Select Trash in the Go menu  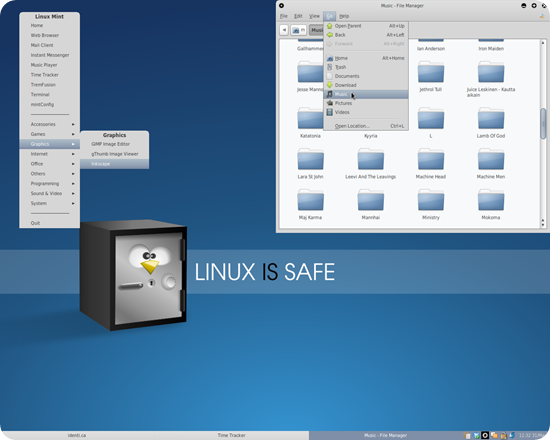click(365, 67)
